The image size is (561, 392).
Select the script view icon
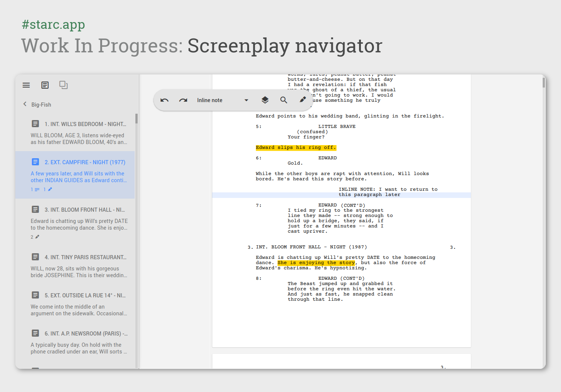pos(45,85)
